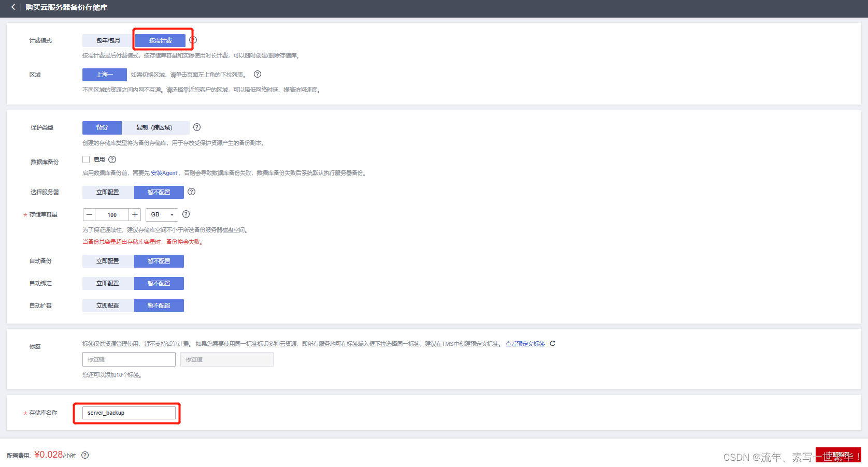Screen dimensions: 868x467
Task: Select 立即配置 for 选择服务器
Action: pos(108,192)
